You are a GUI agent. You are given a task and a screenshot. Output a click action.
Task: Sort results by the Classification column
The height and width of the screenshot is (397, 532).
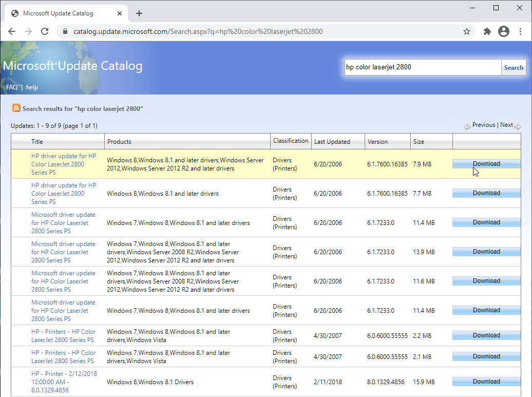click(x=291, y=141)
